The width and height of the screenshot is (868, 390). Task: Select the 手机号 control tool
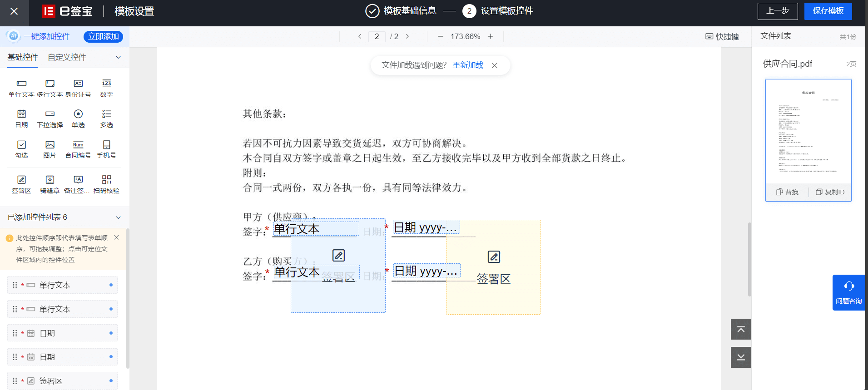106,149
